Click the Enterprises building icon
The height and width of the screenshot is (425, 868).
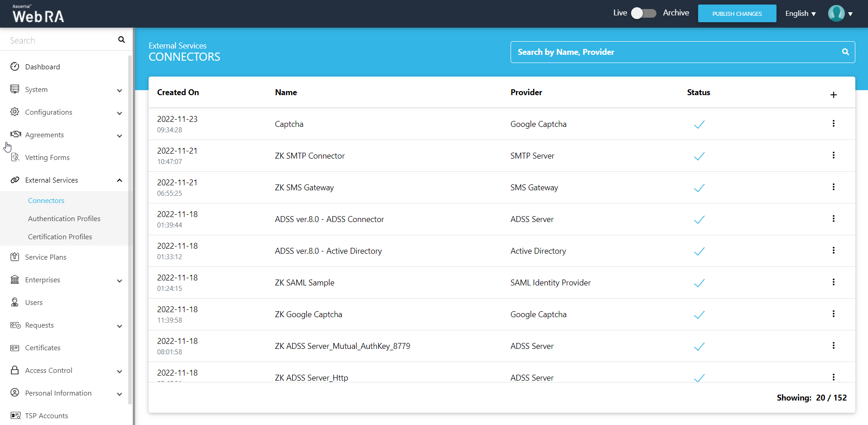pyautogui.click(x=15, y=279)
